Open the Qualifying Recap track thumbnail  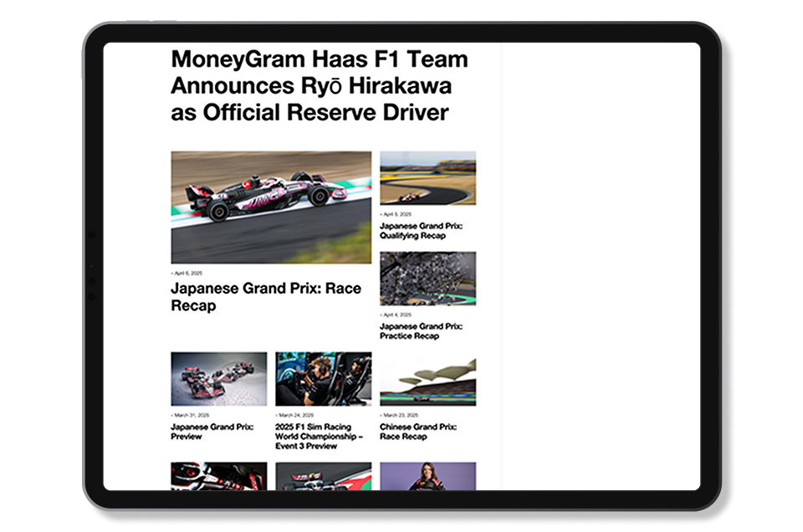click(x=427, y=177)
